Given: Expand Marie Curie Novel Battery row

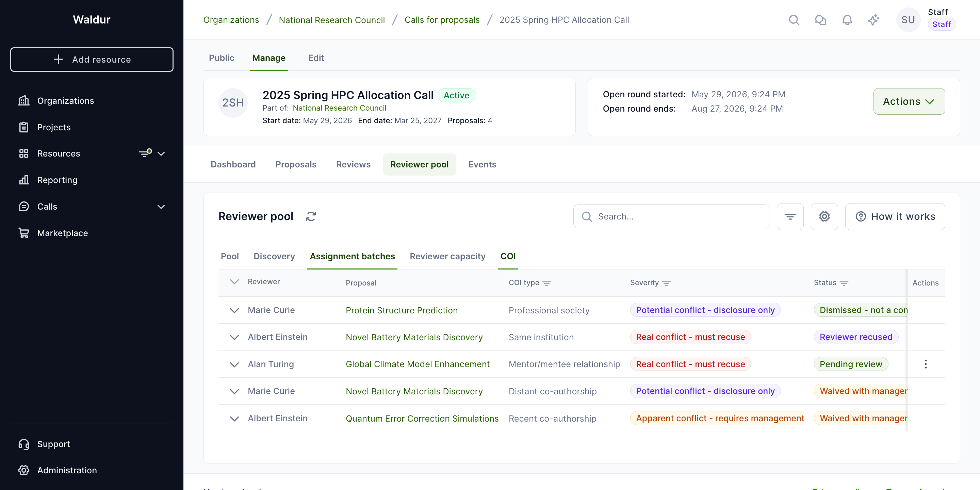Looking at the screenshot, I should [234, 391].
